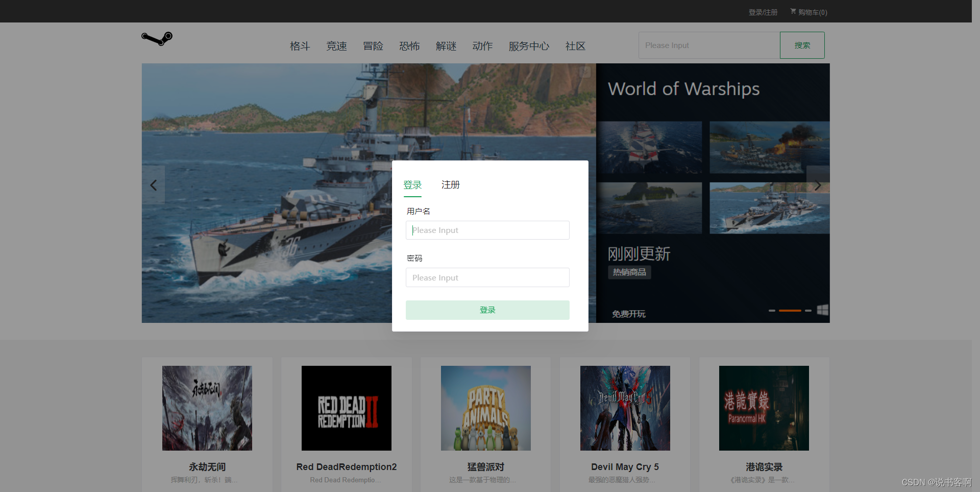Open Red Dead Redemption II cover image
This screenshot has width=980, height=492.
pos(347,408)
